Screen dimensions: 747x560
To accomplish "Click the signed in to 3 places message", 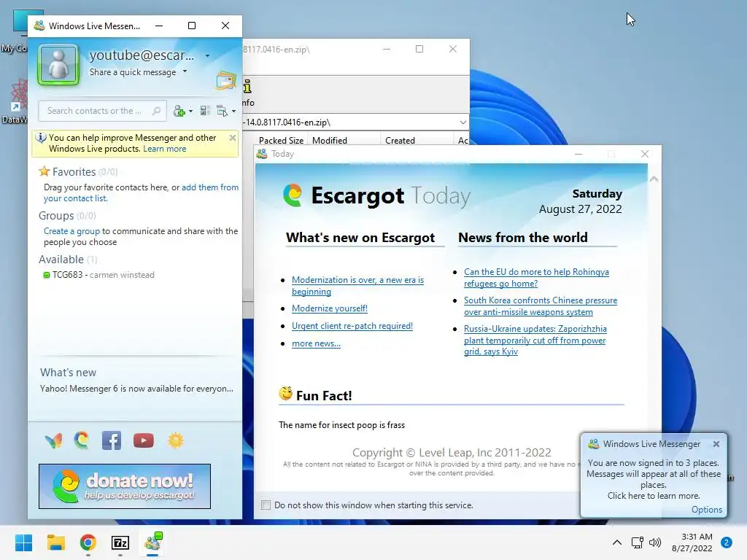I will point(653,480).
